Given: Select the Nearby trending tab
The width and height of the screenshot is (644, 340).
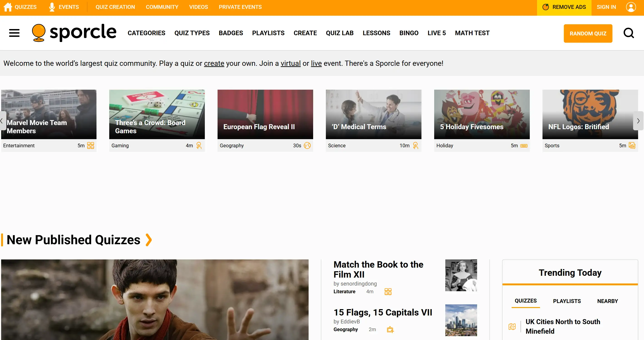Looking at the screenshot, I should pos(607,301).
